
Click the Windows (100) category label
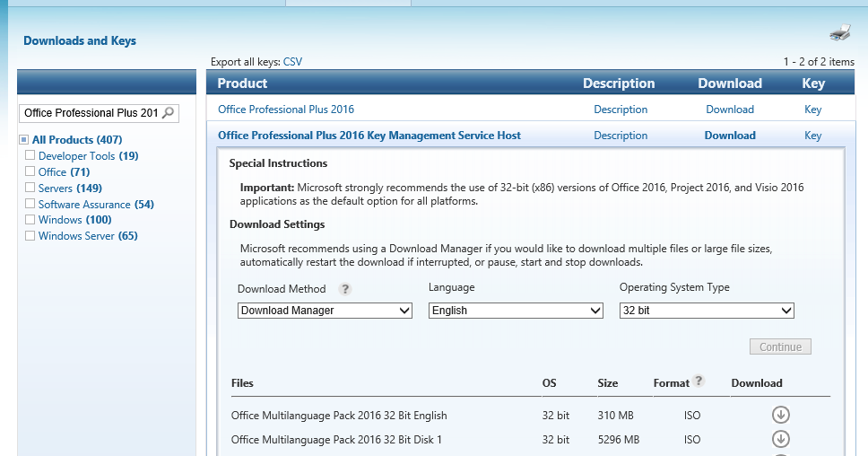[x=74, y=219]
